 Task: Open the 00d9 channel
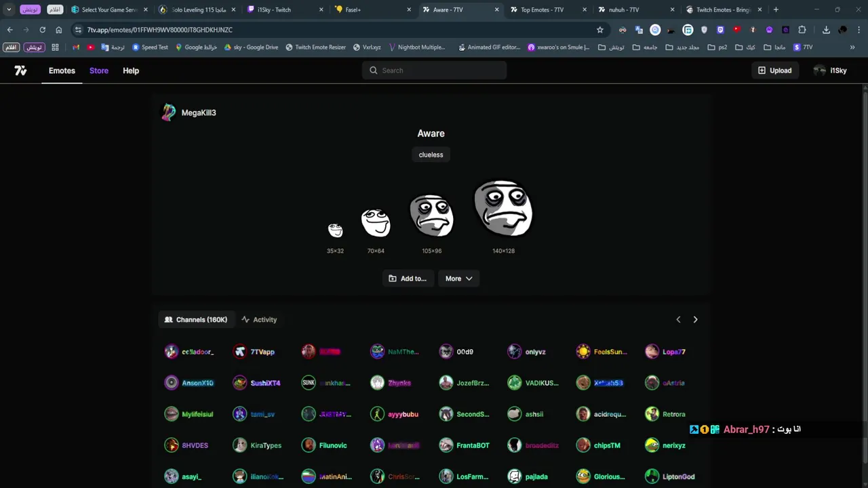coord(456,352)
